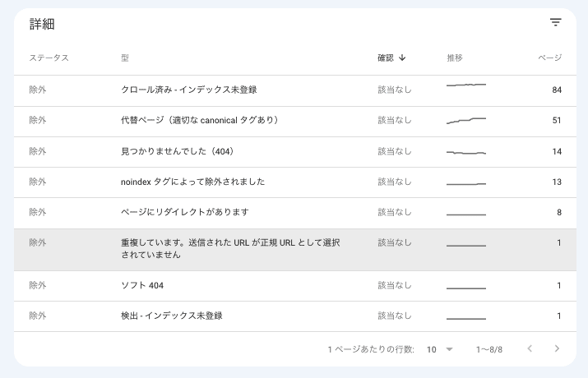Viewport: 588px width, 378px height.
Task: Sort by ページ column header
Action: pos(549,58)
